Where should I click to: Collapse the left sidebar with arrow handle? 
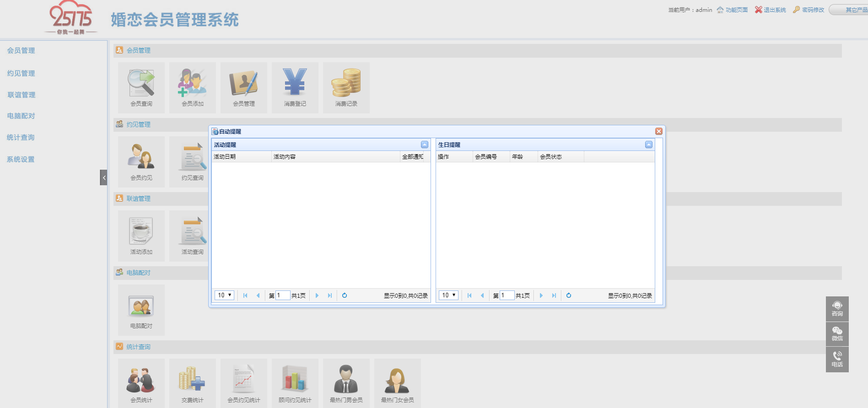[104, 177]
